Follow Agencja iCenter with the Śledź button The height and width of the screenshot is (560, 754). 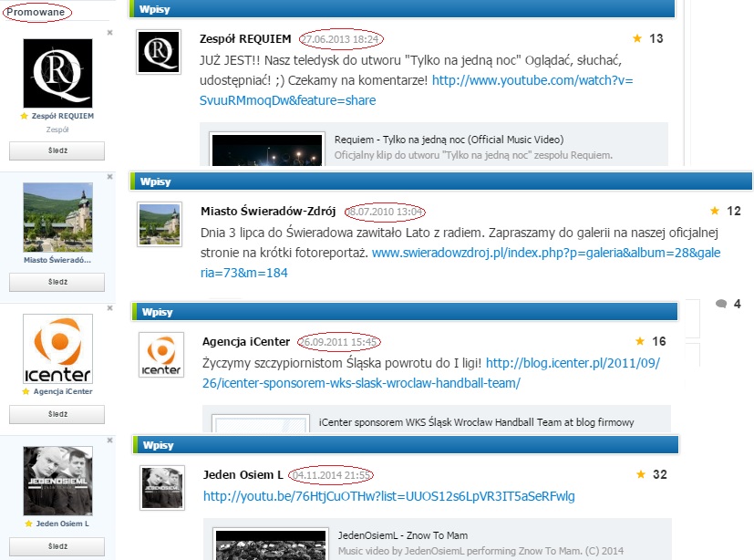click(57, 414)
